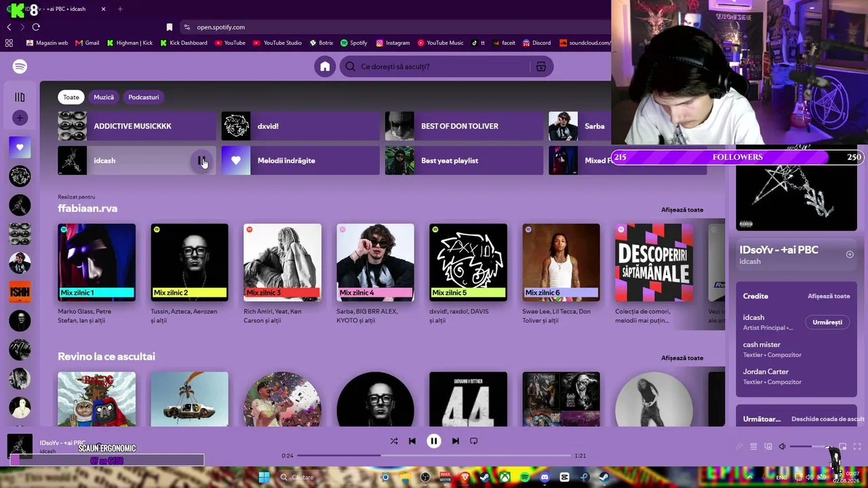Click the IDsoYv - +ai PBC title in side panel
Image resolution: width=868 pixels, height=488 pixels.
(778, 249)
